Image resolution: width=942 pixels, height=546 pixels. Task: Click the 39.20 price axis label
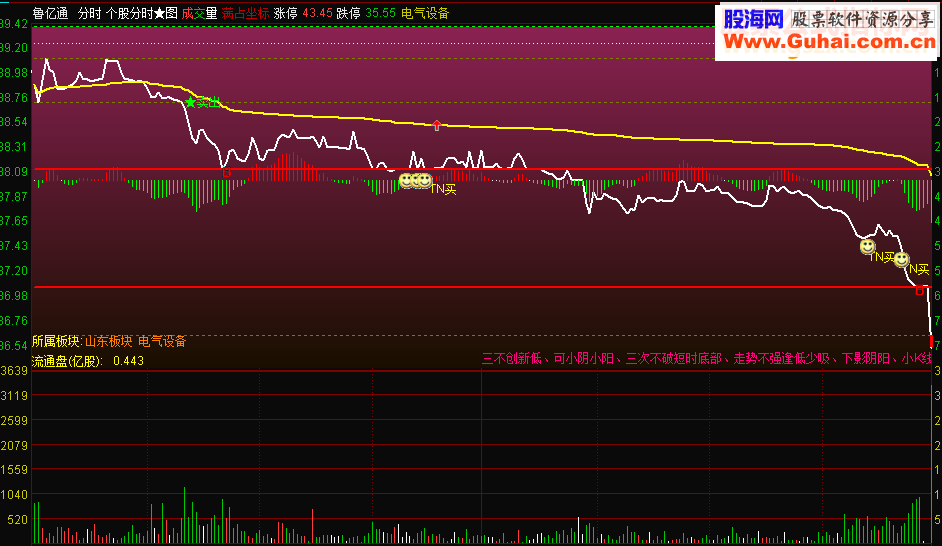[x=14, y=48]
